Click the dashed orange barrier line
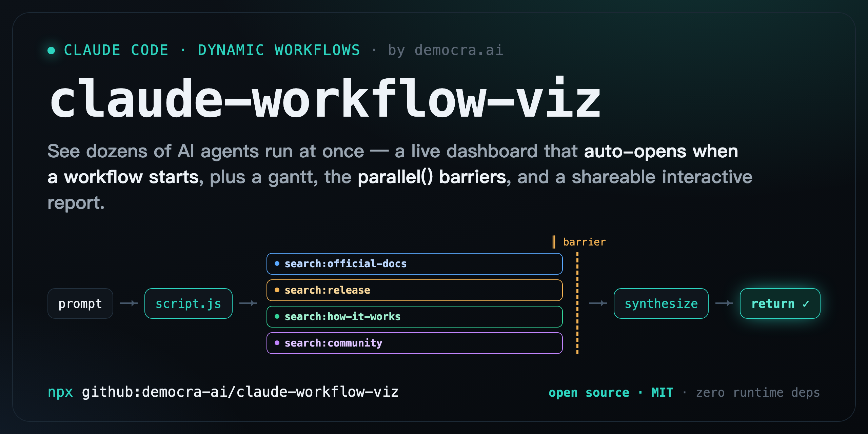The width and height of the screenshot is (868, 434). (577, 303)
